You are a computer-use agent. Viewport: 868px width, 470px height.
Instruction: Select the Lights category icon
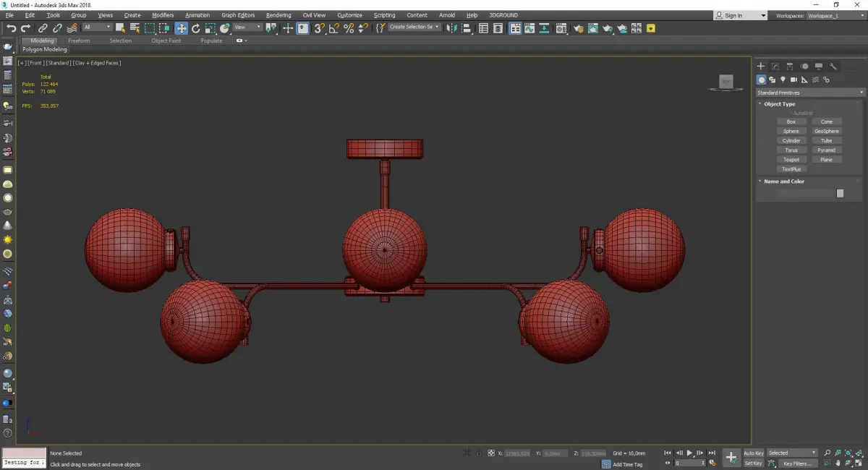coord(783,80)
